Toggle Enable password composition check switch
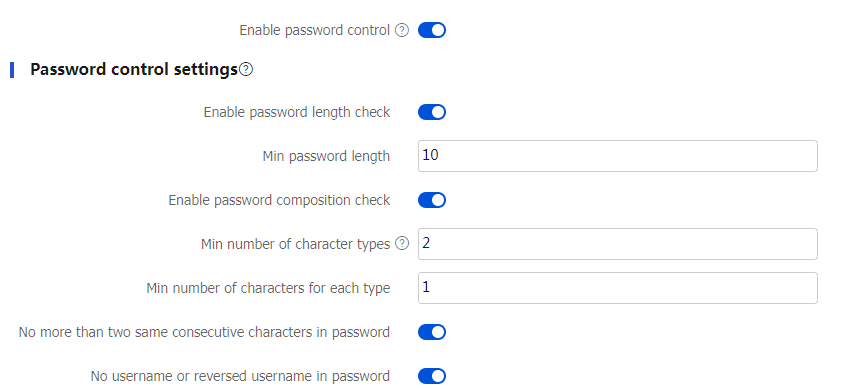 point(432,200)
